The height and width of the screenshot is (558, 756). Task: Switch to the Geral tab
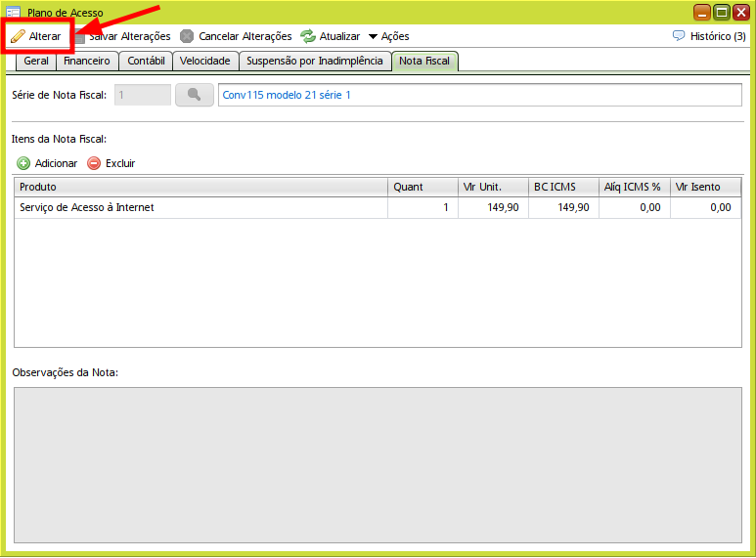coord(36,61)
